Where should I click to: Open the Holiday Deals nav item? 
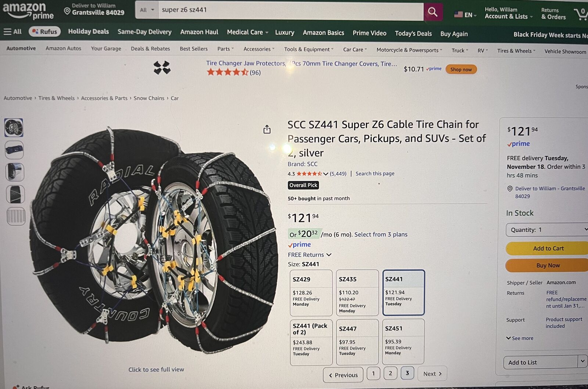tap(89, 32)
